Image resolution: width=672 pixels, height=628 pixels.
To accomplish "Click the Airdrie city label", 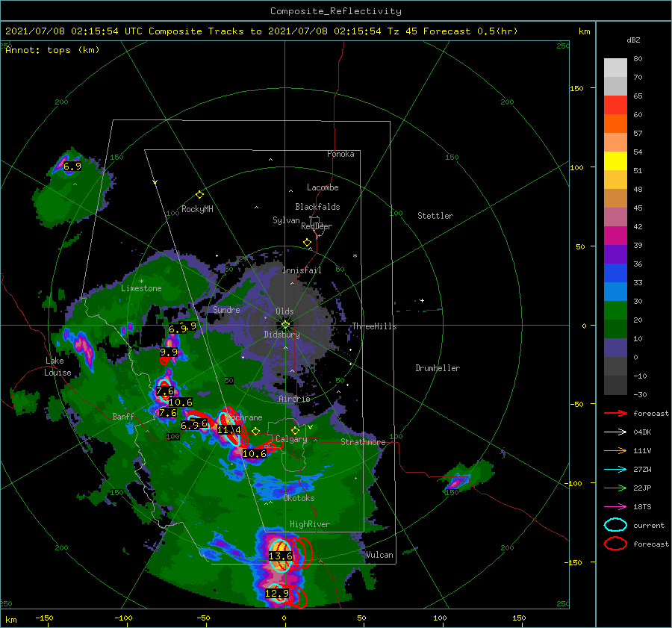I will click(x=294, y=399).
